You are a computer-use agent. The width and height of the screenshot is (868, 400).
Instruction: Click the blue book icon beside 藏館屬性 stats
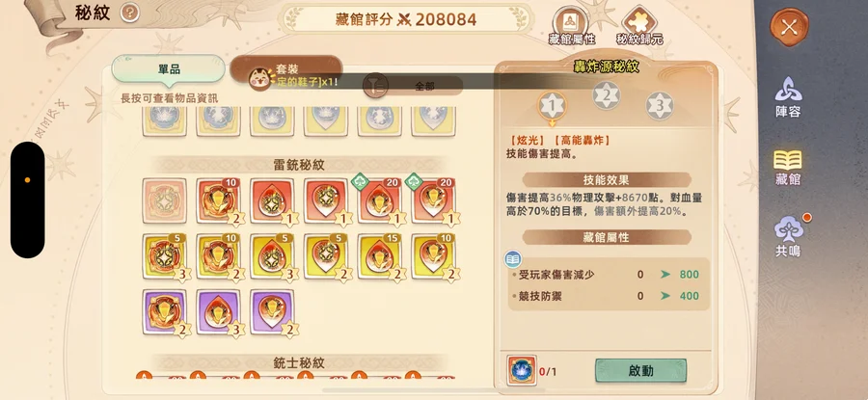[x=513, y=259]
